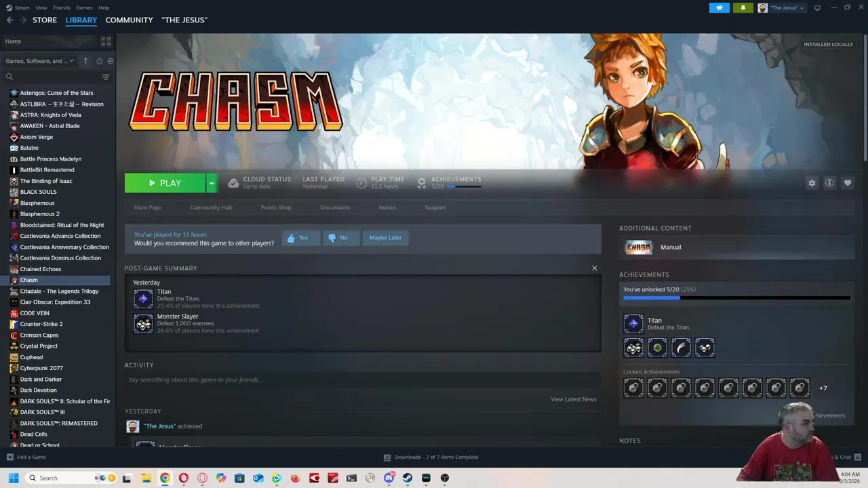The image size is (868, 488).
Task: Show game info circle icon
Action: pyautogui.click(x=829, y=183)
